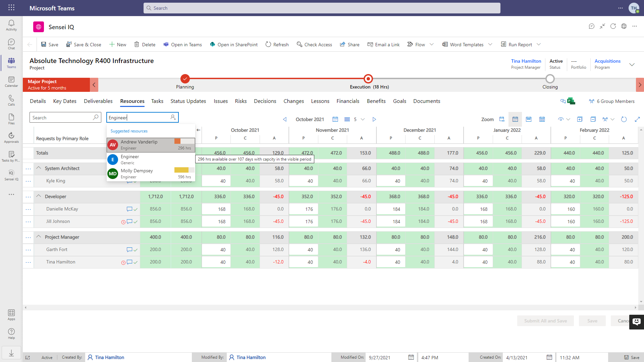Open Help in the Teams sidebar
This screenshot has height=362, width=644.
point(11,334)
